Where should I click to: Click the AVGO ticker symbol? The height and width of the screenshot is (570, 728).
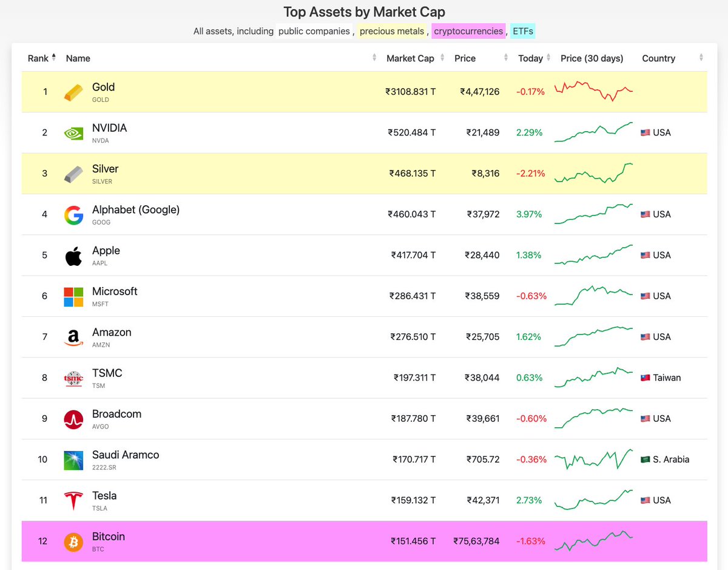click(101, 427)
